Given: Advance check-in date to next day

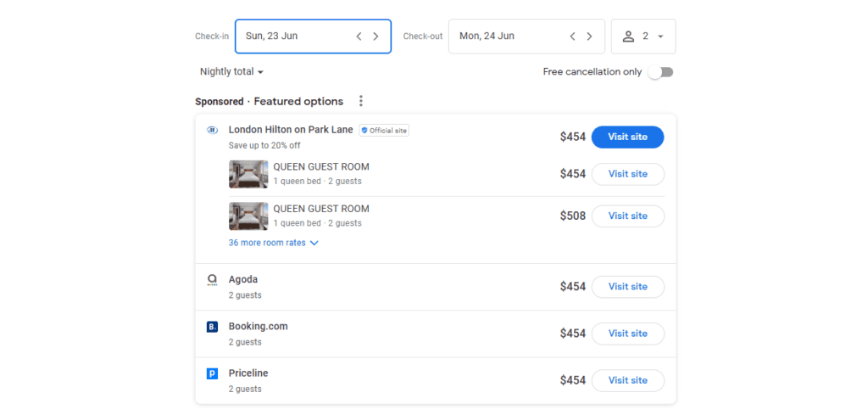Looking at the screenshot, I should tap(376, 36).
